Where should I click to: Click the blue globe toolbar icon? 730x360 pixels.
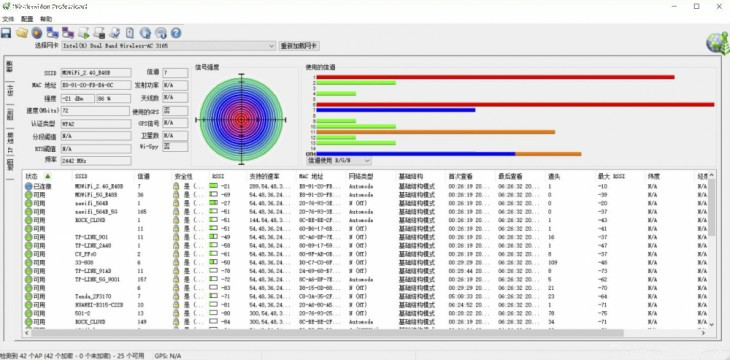tap(145, 33)
